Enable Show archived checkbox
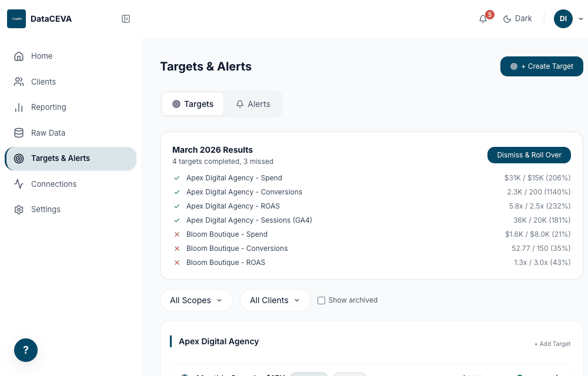588x376 pixels. (x=322, y=300)
